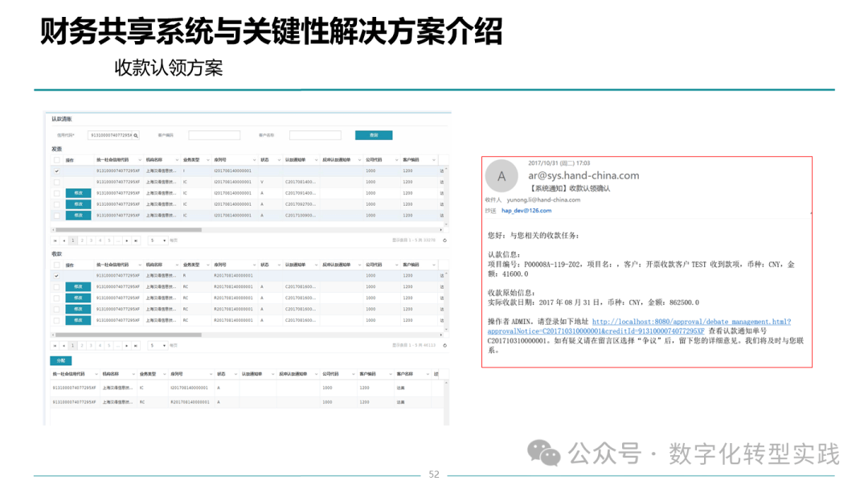The image size is (868, 489).
Task: Click the I201708140000001 cell in bottom allocation table
Action: pyautogui.click(x=190, y=388)
